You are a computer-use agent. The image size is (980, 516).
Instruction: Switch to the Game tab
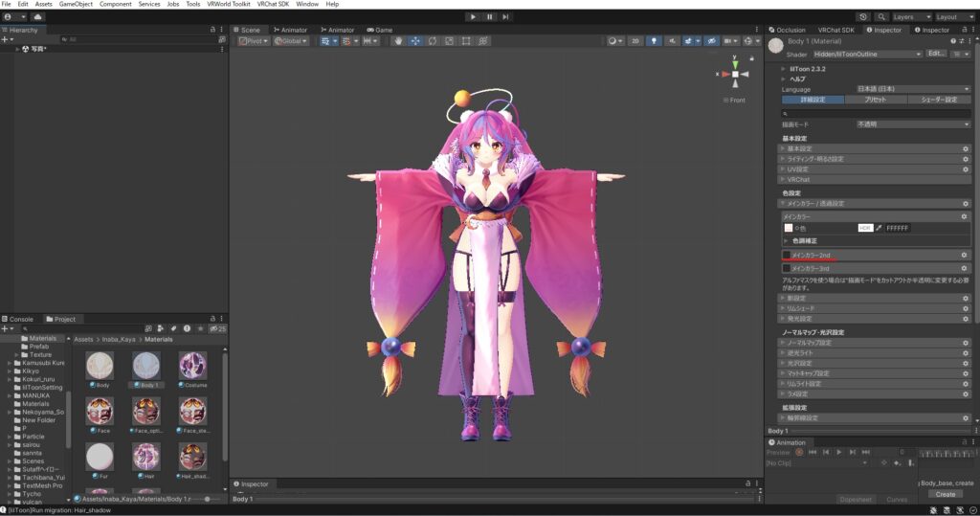click(379, 30)
